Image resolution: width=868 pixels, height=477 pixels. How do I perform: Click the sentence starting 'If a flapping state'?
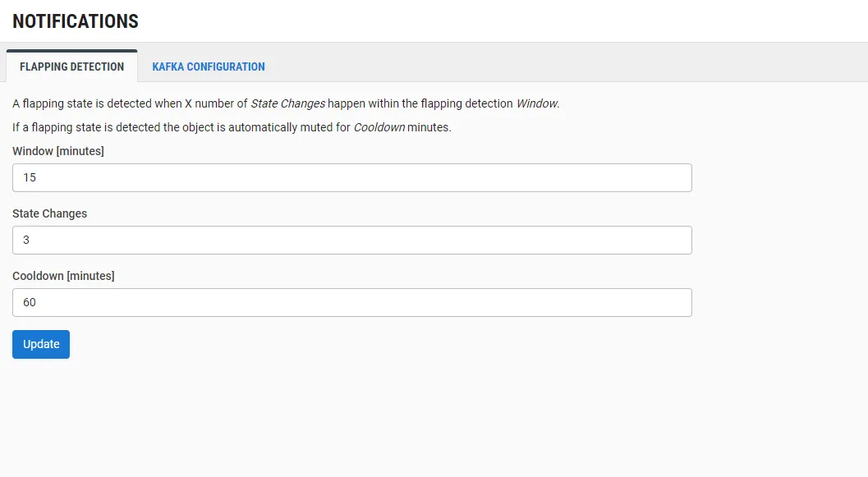tap(232, 127)
